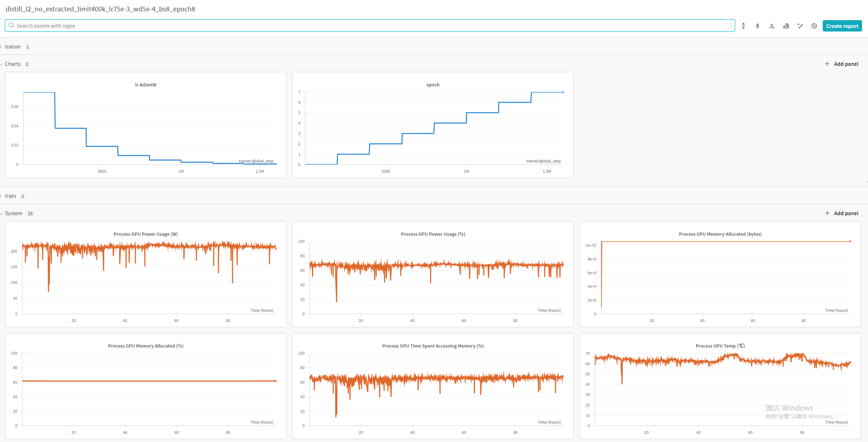Click lr-AdamW chart title

(146, 85)
